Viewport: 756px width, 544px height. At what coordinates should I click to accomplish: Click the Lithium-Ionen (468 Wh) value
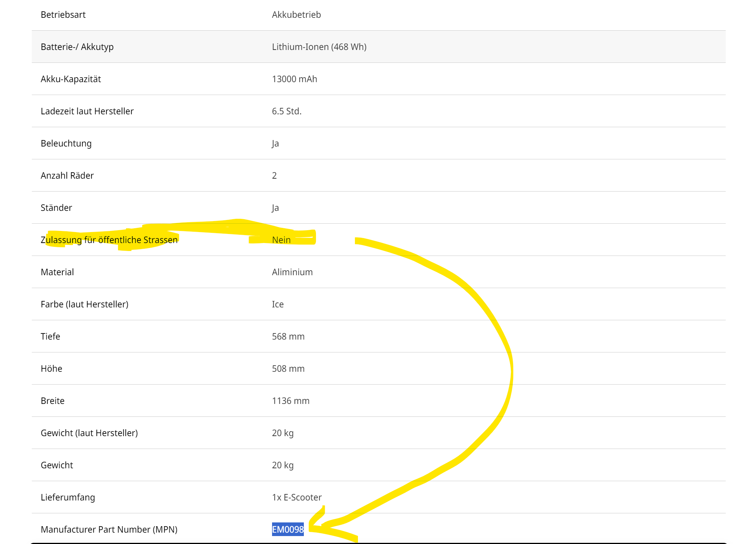coord(319,47)
